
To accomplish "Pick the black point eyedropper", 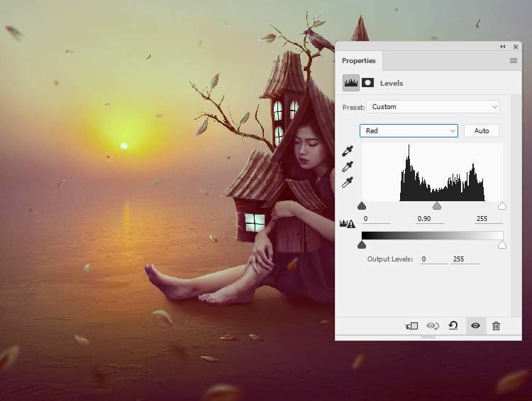I will [348, 150].
